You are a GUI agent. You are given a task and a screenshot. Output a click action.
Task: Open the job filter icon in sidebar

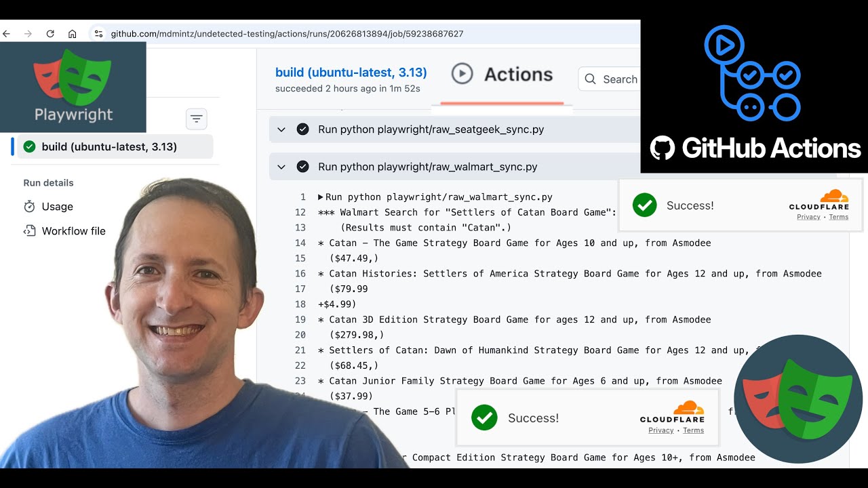(x=197, y=119)
